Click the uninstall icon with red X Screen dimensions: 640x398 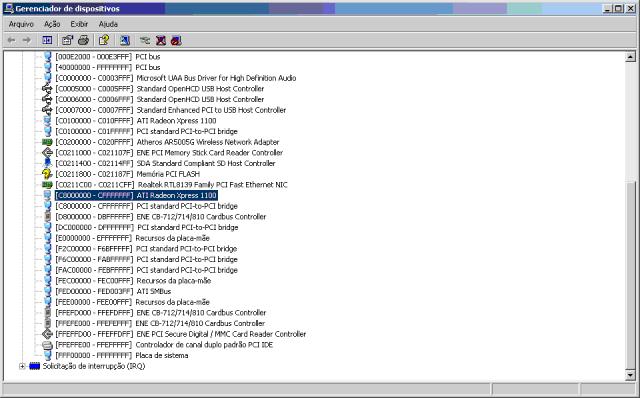tap(161, 40)
